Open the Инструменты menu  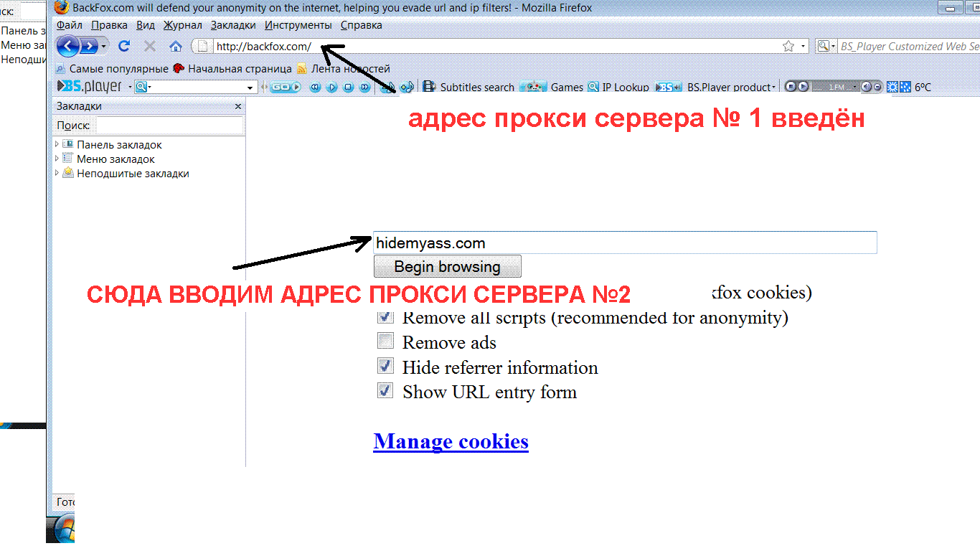pos(298,25)
